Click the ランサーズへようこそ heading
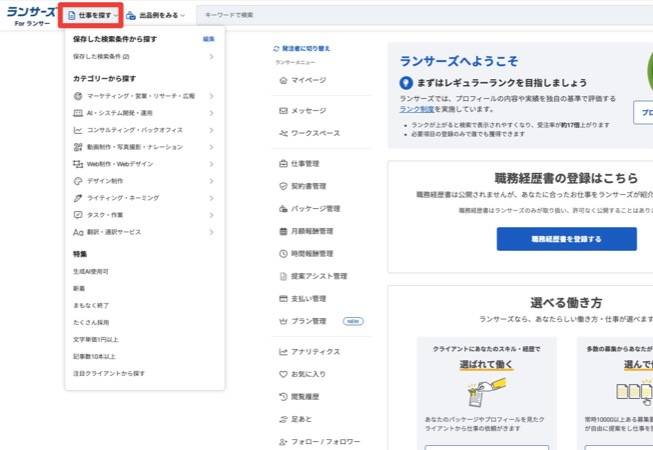The height and width of the screenshot is (450, 653). coord(459,61)
